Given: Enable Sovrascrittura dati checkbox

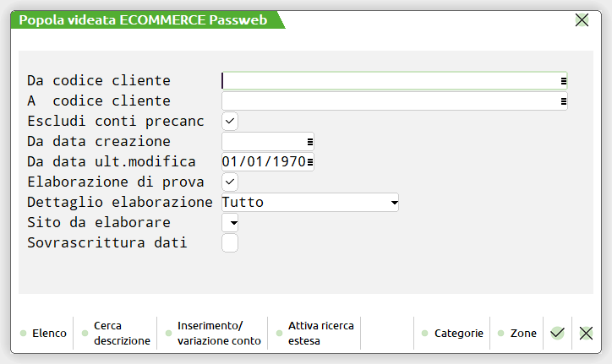Looking at the screenshot, I should pos(230,243).
